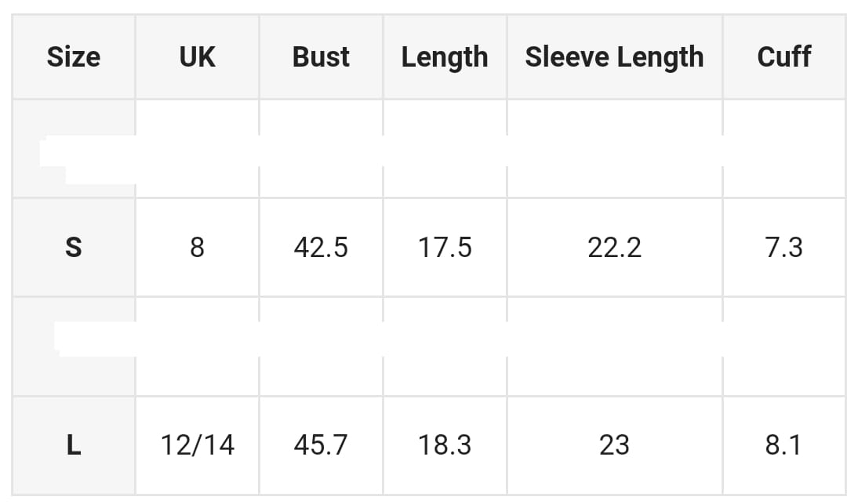The image size is (847, 504).
Task: Click the 12/14 UK size cell
Action: [x=197, y=445]
